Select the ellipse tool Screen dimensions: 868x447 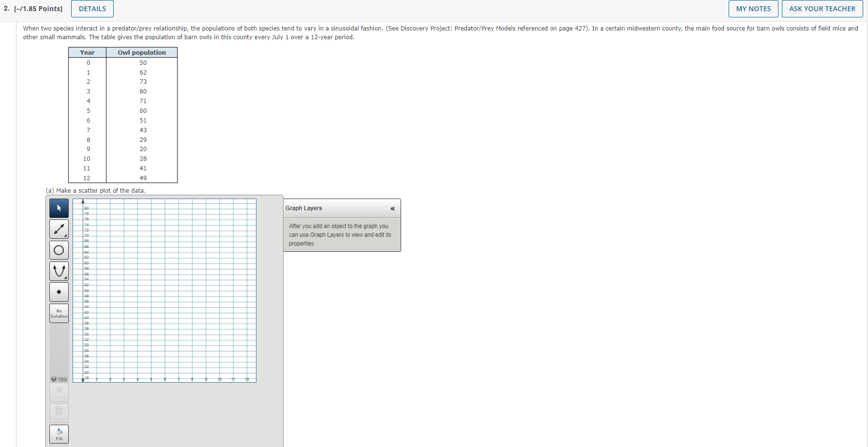coord(59,250)
